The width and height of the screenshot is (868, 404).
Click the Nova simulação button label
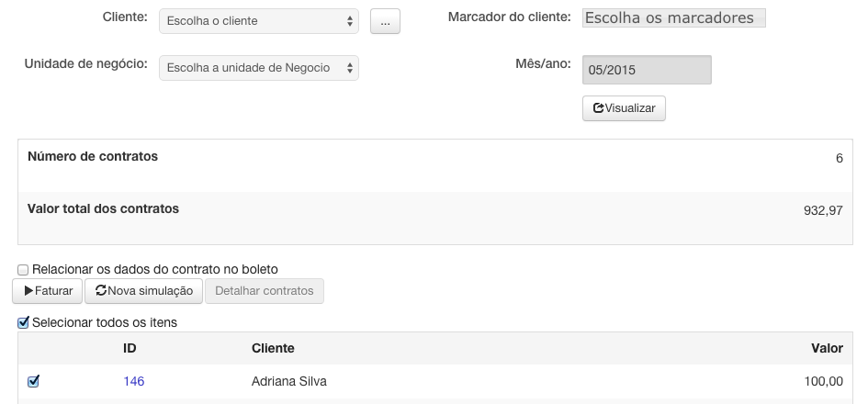pos(150,291)
